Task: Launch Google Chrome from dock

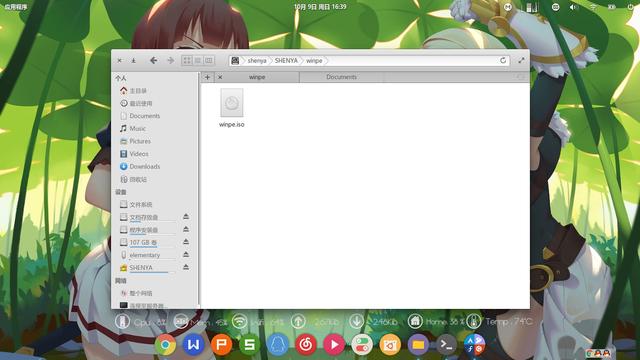Action: click(x=165, y=345)
